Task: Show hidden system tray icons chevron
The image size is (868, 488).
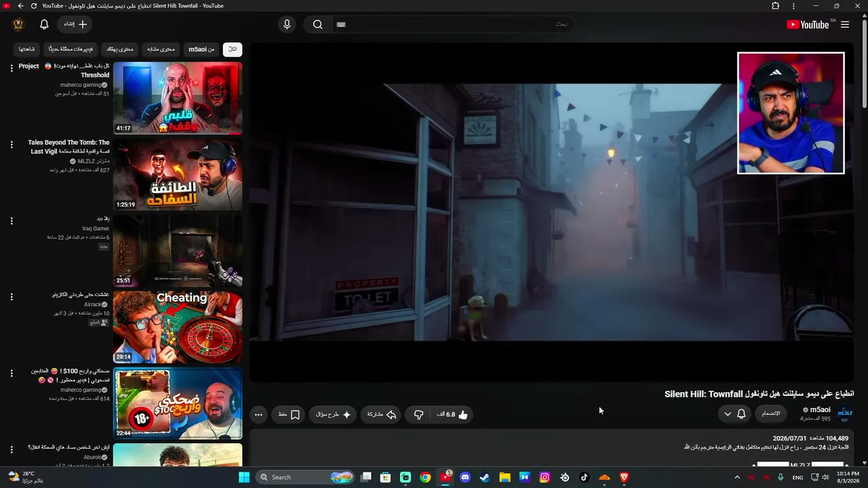Action: 737,477
